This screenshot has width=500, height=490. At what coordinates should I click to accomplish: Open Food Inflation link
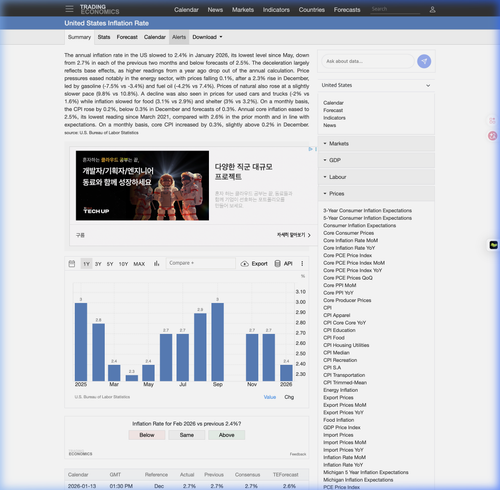coord(338,420)
